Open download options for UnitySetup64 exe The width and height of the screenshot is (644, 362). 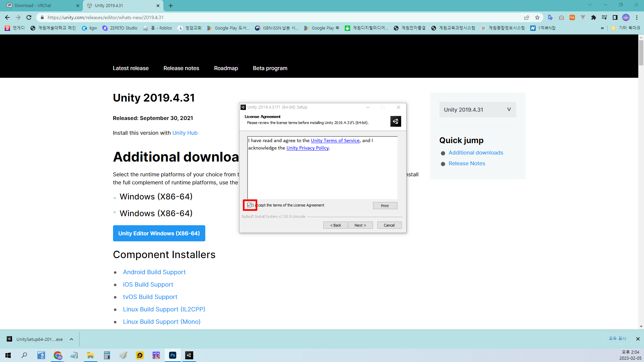point(71,339)
